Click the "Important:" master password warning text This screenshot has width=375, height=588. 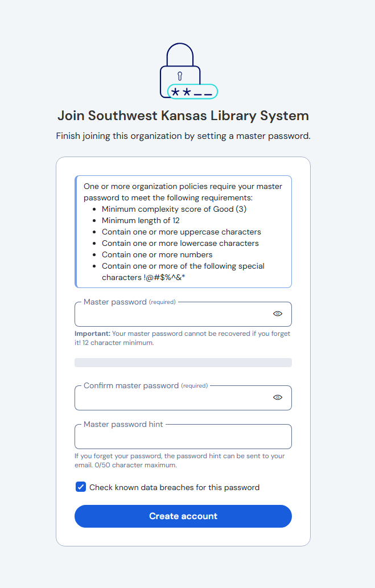[182, 338]
